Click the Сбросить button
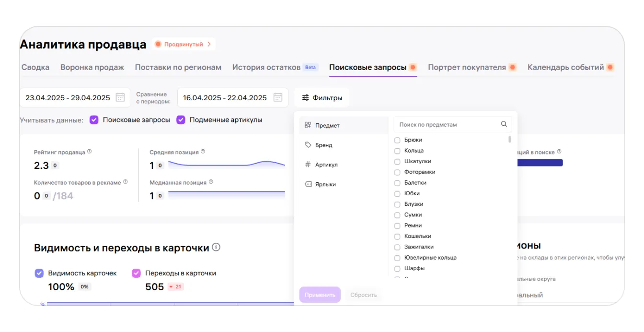The height and width of the screenshot is (332, 644). 363,295
